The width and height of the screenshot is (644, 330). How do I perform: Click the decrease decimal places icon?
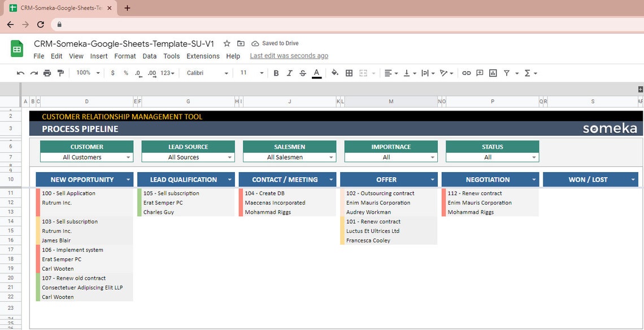[138, 73]
